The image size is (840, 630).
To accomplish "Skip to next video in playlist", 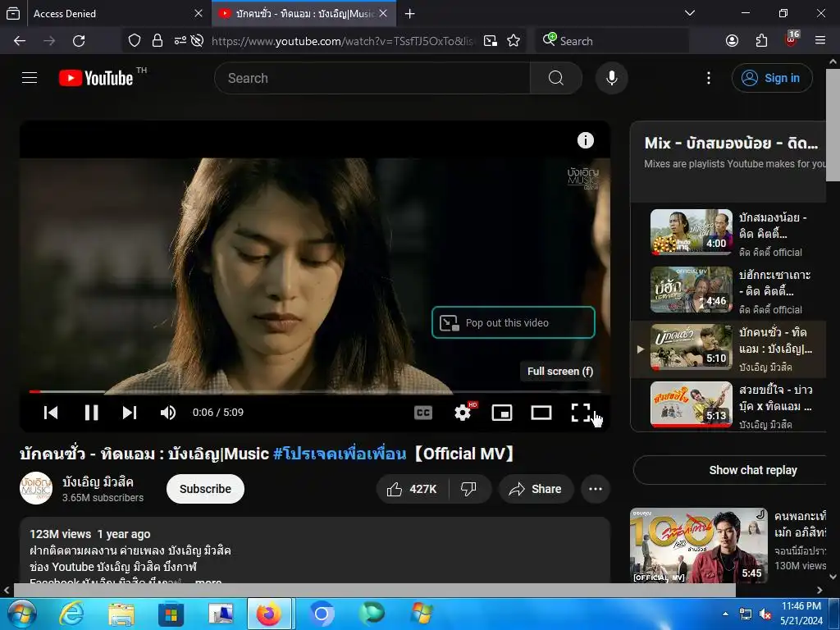I will point(130,412).
